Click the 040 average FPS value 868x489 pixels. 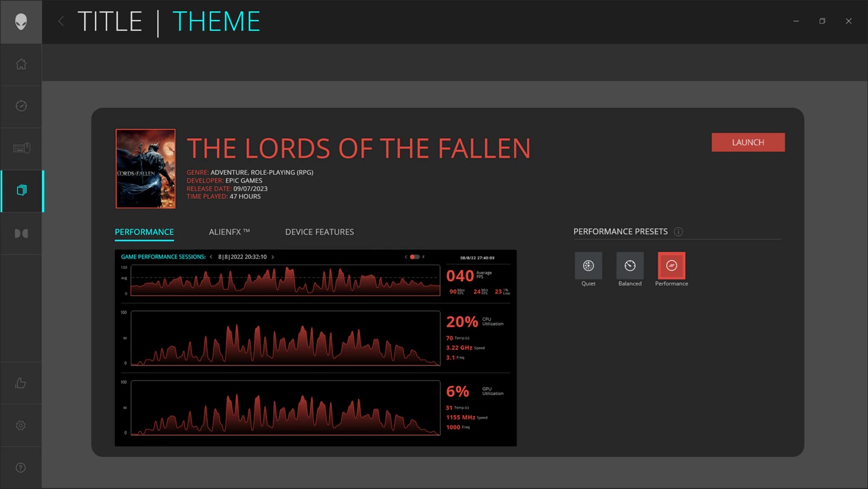(460, 276)
